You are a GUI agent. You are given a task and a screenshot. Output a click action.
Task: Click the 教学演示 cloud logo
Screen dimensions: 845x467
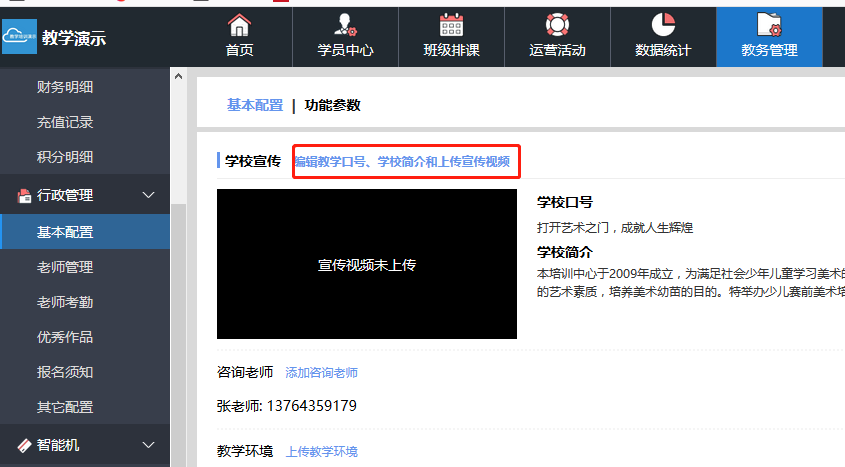point(20,38)
